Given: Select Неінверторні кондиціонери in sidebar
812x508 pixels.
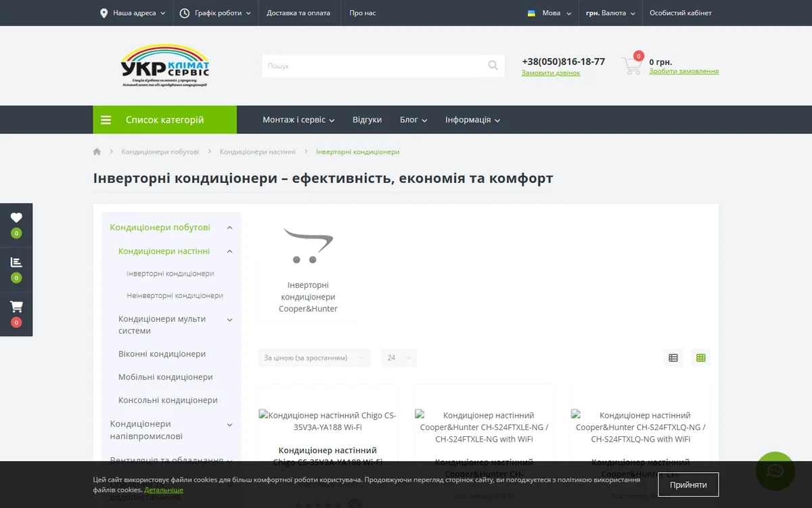Looking at the screenshot, I should [175, 295].
